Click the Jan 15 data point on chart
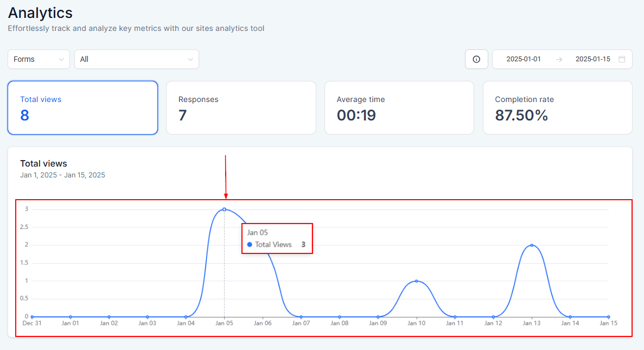Screen dimensions: 644x350 pos(609,317)
